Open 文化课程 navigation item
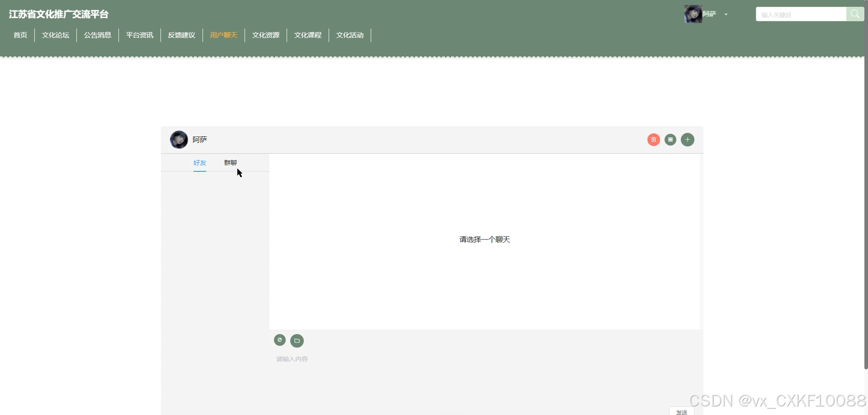 (308, 35)
